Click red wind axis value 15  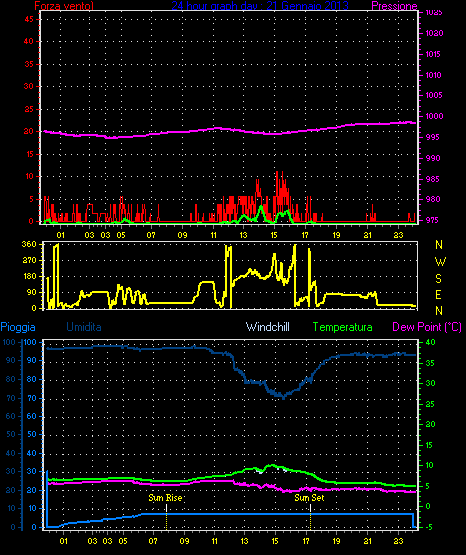pos(29,154)
